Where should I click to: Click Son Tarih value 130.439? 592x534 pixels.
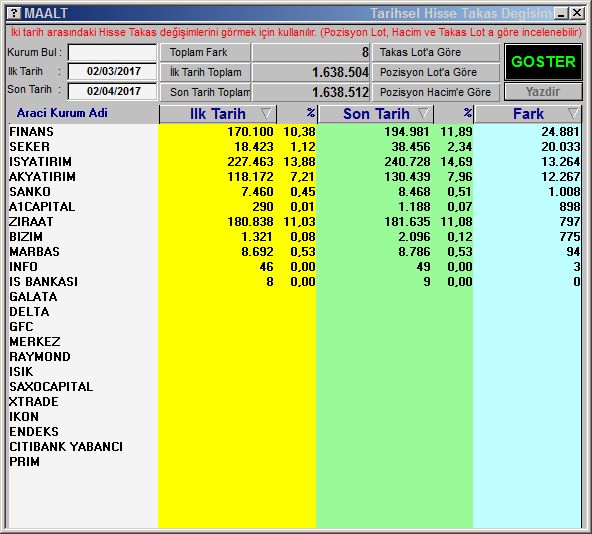407,177
